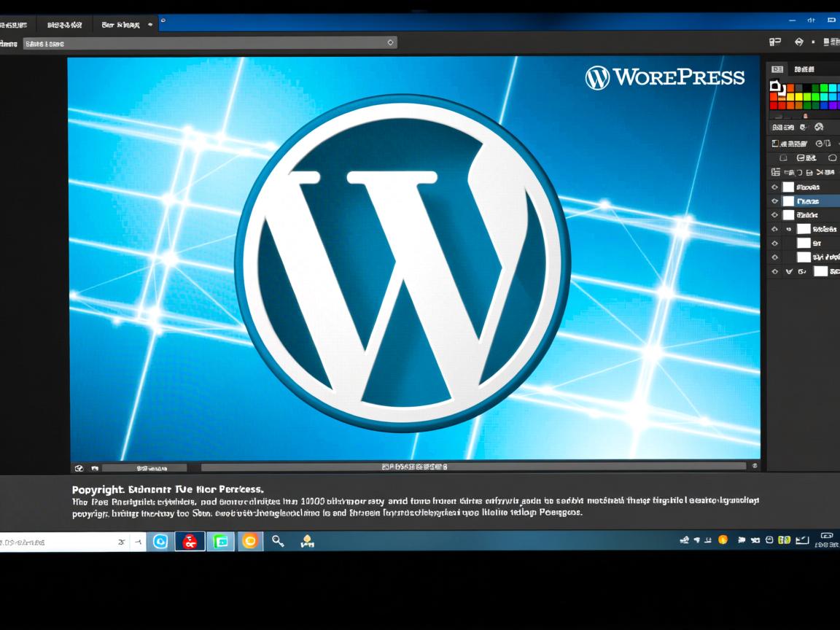Click the camera icon in the canvas status bar

click(95, 467)
